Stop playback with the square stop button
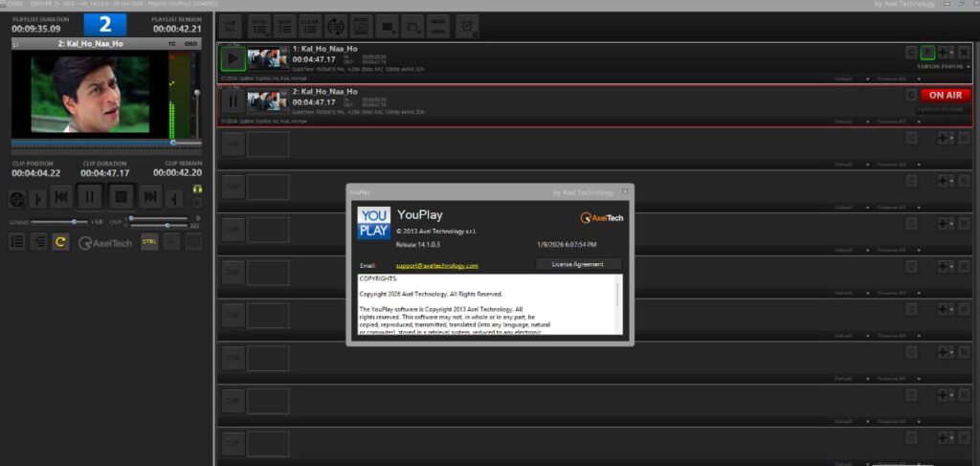Image resolution: width=980 pixels, height=466 pixels. click(x=122, y=197)
